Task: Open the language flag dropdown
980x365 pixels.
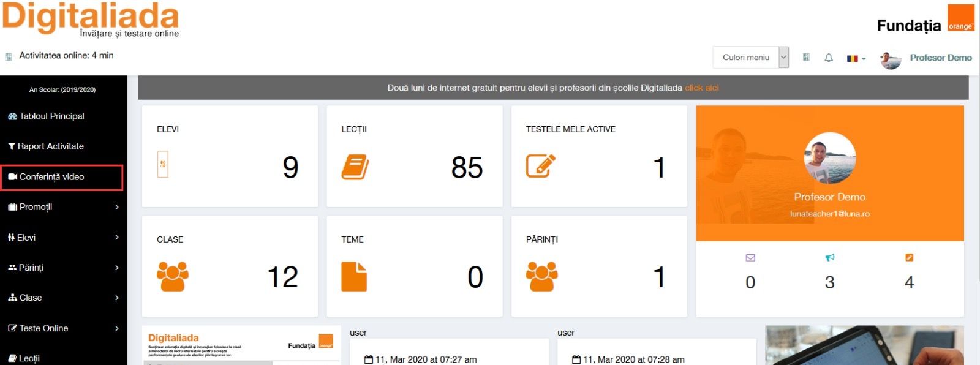Action: (x=856, y=58)
